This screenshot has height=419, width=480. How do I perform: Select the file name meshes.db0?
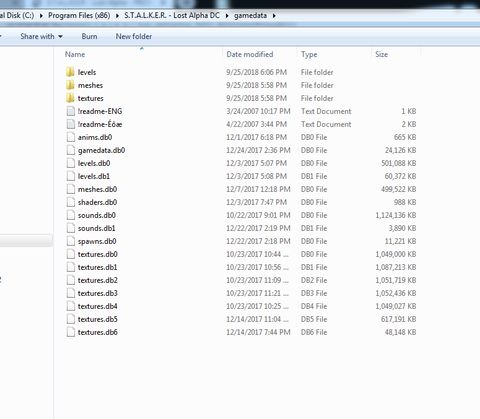coord(97,189)
